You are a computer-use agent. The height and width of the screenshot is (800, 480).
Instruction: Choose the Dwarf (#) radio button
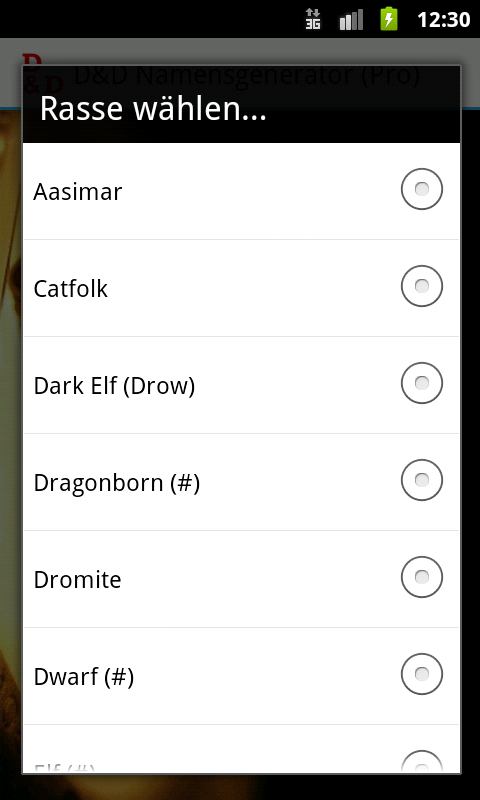point(421,674)
